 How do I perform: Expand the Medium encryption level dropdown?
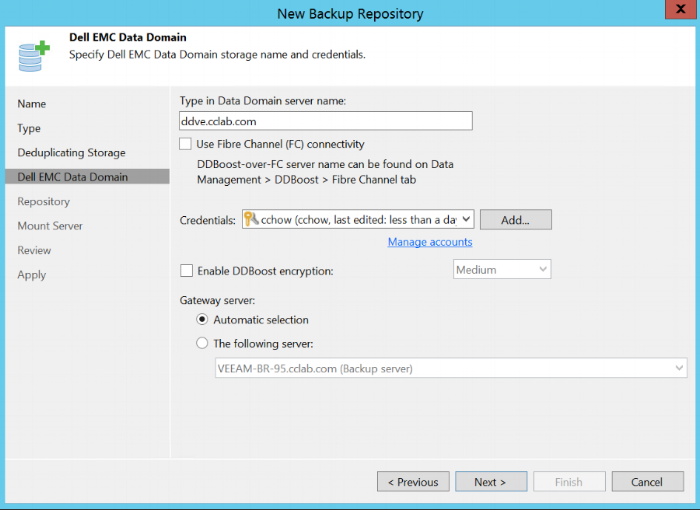coord(543,269)
